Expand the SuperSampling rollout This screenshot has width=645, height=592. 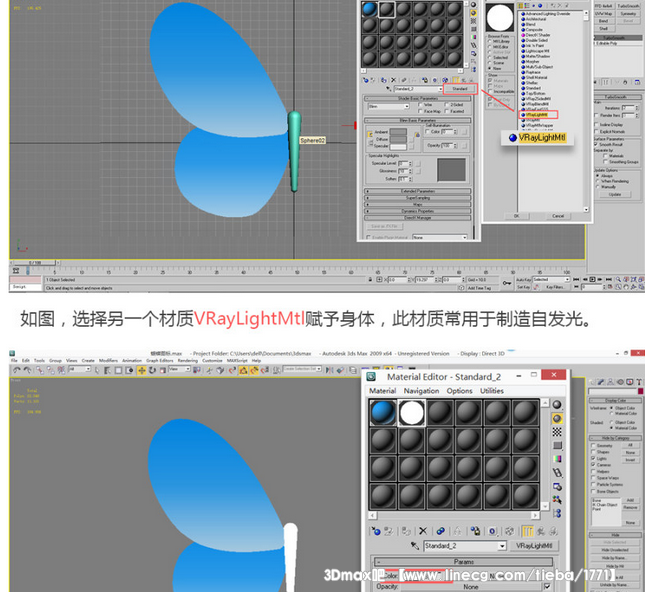[x=418, y=198]
